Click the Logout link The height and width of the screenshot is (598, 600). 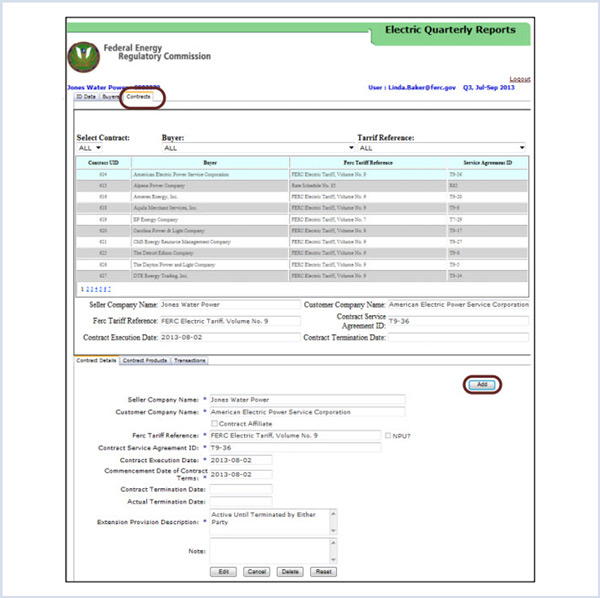tap(519, 78)
